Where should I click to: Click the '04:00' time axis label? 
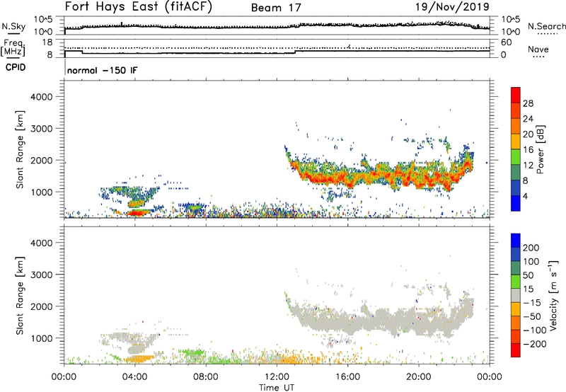pyautogui.click(x=135, y=377)
